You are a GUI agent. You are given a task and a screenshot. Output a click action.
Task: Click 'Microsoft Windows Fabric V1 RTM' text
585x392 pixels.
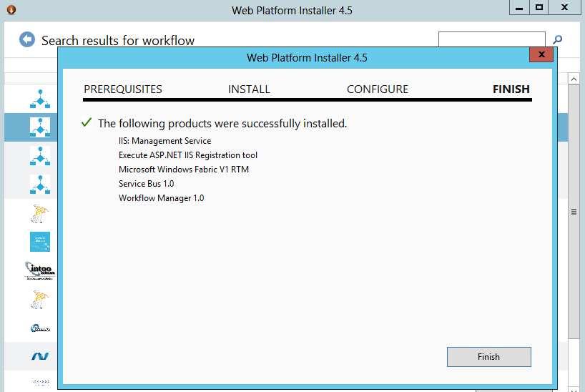[x=184, y=170]
